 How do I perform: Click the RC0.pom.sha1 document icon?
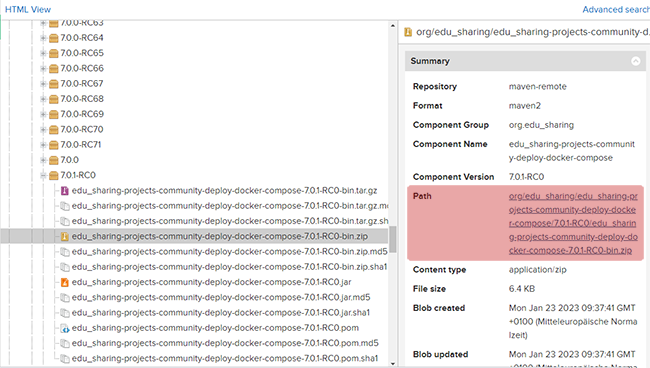(x=64, y=359)
